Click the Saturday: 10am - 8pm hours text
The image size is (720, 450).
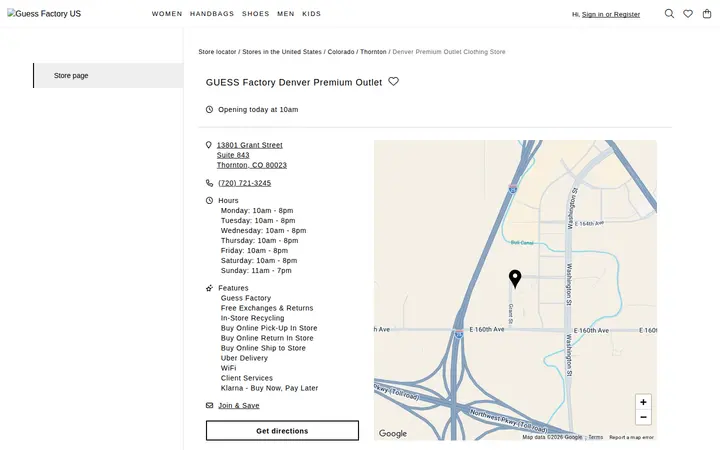(x=259, y=260)
